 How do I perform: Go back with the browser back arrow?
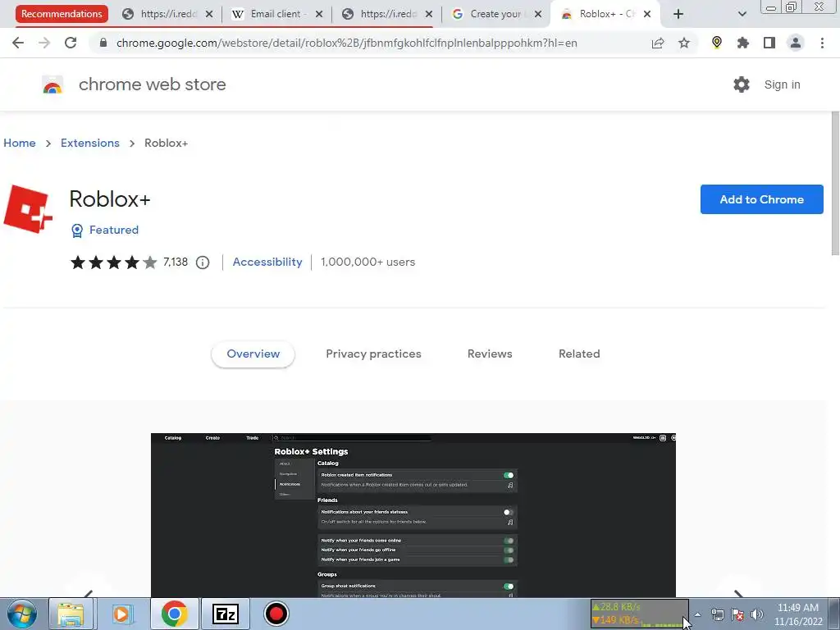pos(18,43)
